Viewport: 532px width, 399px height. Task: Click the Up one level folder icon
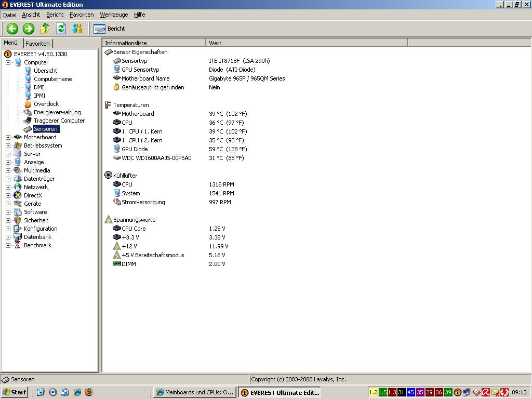[x=45, y=29]
